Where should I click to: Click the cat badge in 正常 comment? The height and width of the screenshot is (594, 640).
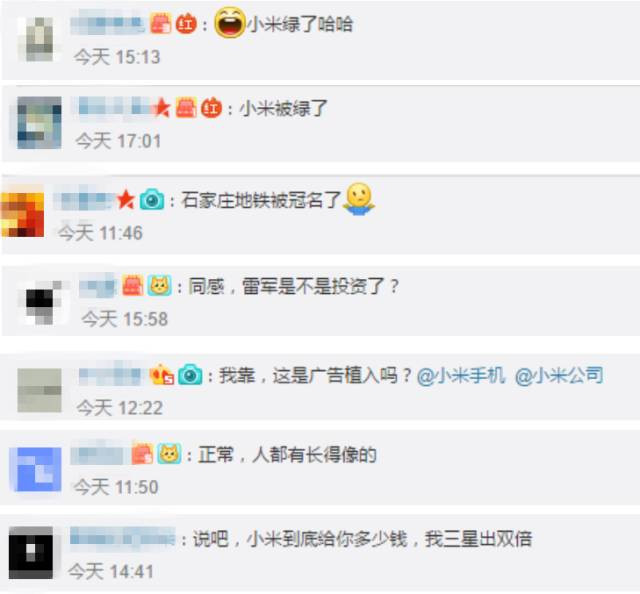coord(169,453)
